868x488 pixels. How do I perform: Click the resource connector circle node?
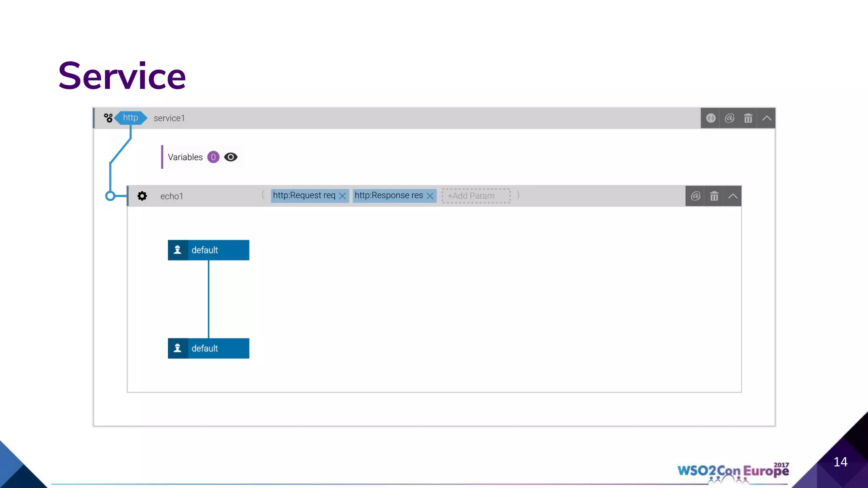pyautogui.click(x=110, y=196)
